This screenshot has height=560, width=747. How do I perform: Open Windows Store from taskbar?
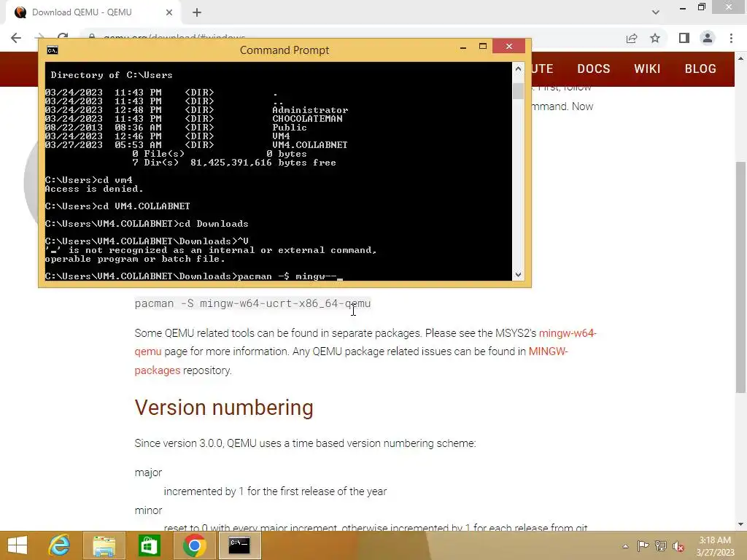coord(149,545)
